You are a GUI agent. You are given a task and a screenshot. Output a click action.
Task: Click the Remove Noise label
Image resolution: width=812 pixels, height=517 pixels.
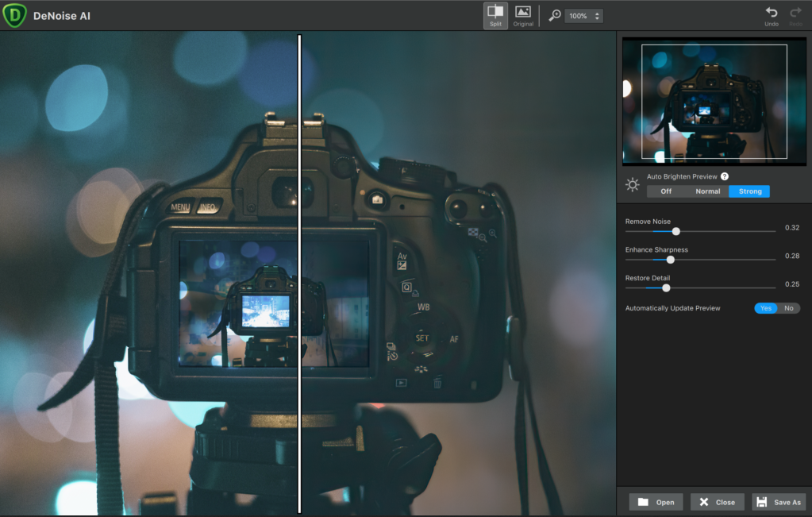point(648,222)
